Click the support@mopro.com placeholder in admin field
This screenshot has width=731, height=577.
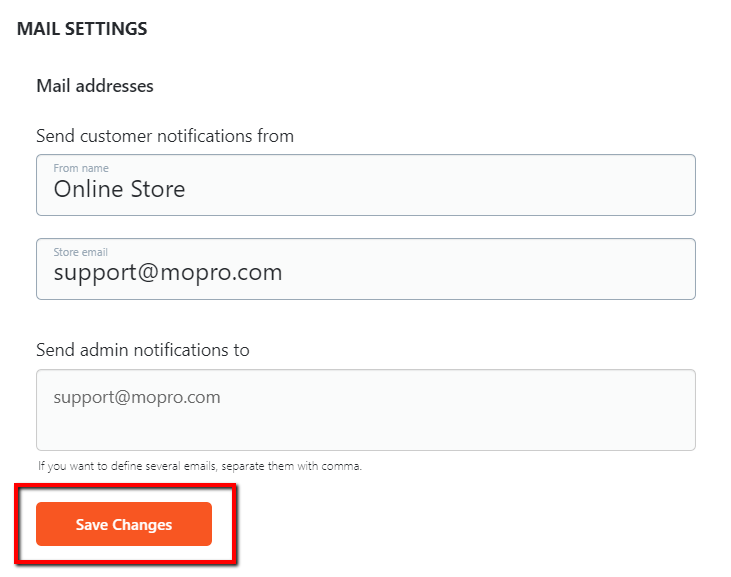[x=137, y=397]
